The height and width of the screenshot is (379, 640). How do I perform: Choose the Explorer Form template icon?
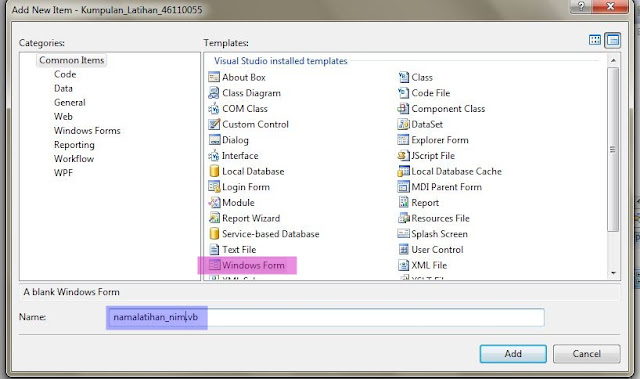(403, 140)
